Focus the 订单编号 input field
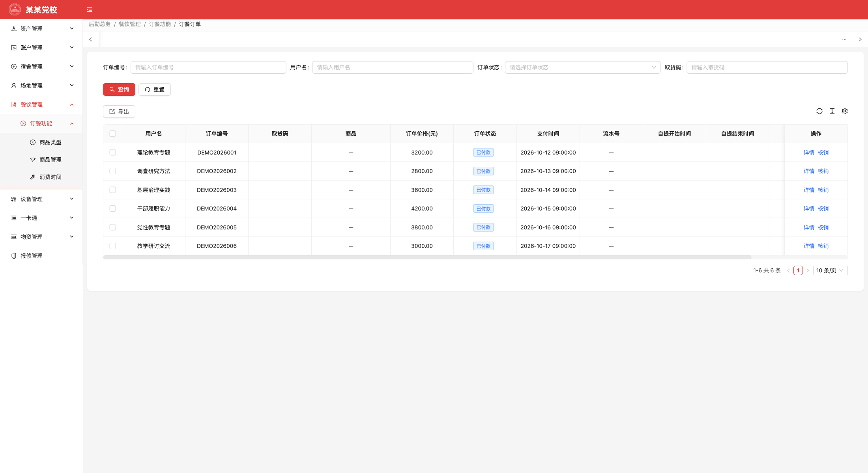The height and width of the screenshot is (473, 868). click(x=208, y=67)
